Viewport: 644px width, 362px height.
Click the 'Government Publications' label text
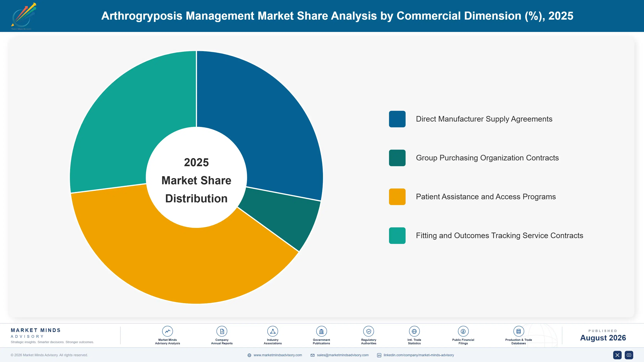pyautogui.click(x=321, y=342)
